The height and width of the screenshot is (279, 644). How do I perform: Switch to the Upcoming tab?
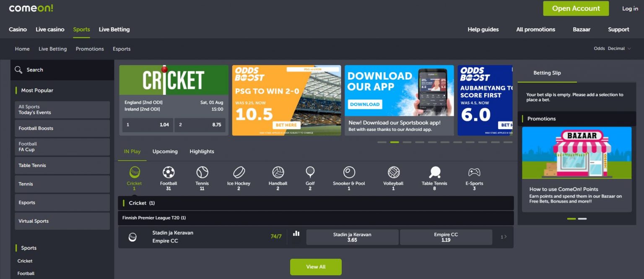(x=165, y=151)
